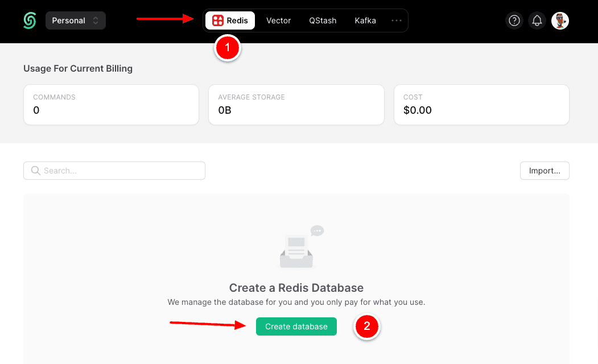Open the overflow menu next to Kafka
This screenshot has height=364, width=598.
coord(396,20)
